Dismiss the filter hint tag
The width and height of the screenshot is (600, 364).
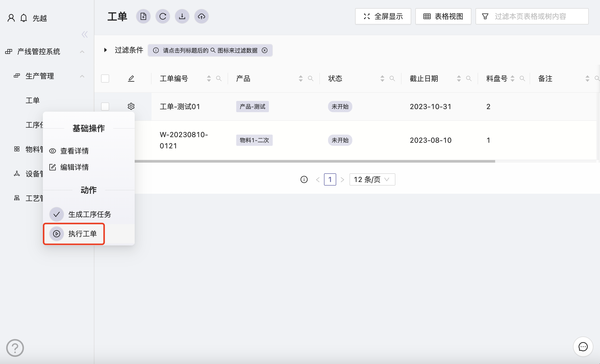tap(265, 50)
